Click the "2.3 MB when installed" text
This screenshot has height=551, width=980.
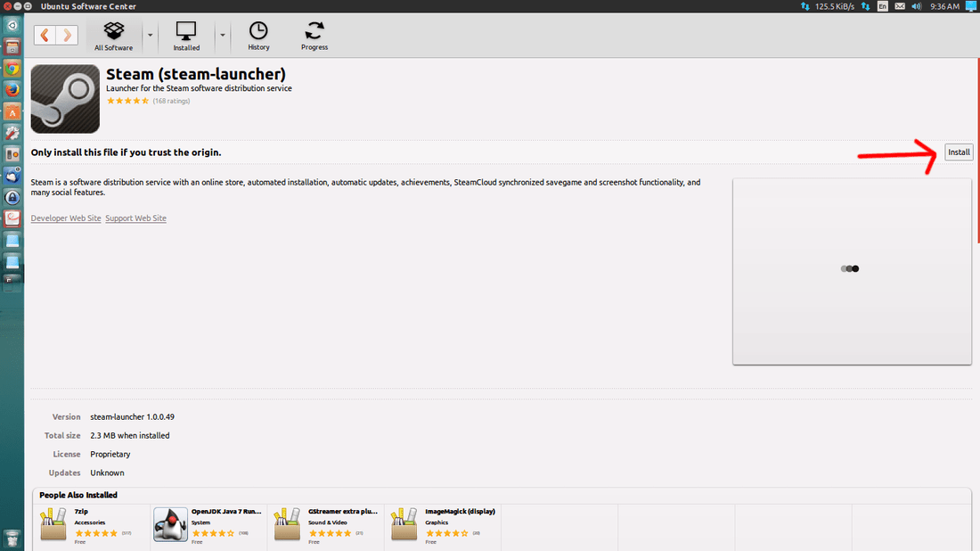click(x=129, y=435)
